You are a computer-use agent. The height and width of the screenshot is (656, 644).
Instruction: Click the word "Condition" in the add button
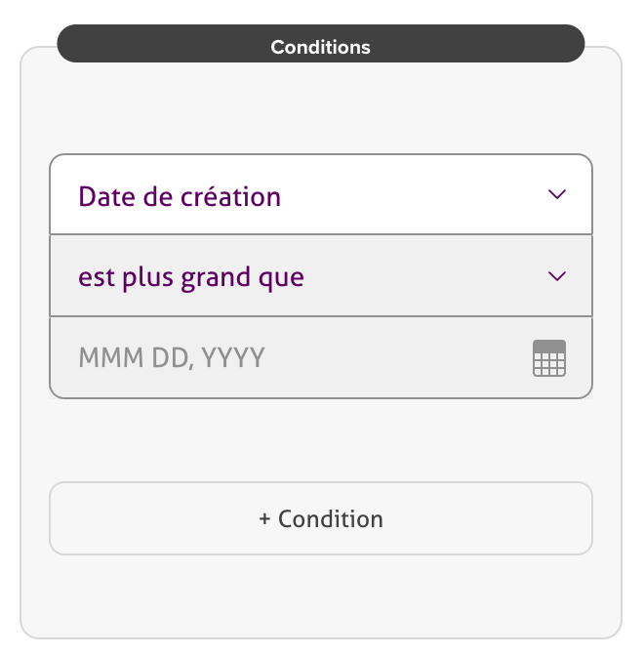(331, 519)
